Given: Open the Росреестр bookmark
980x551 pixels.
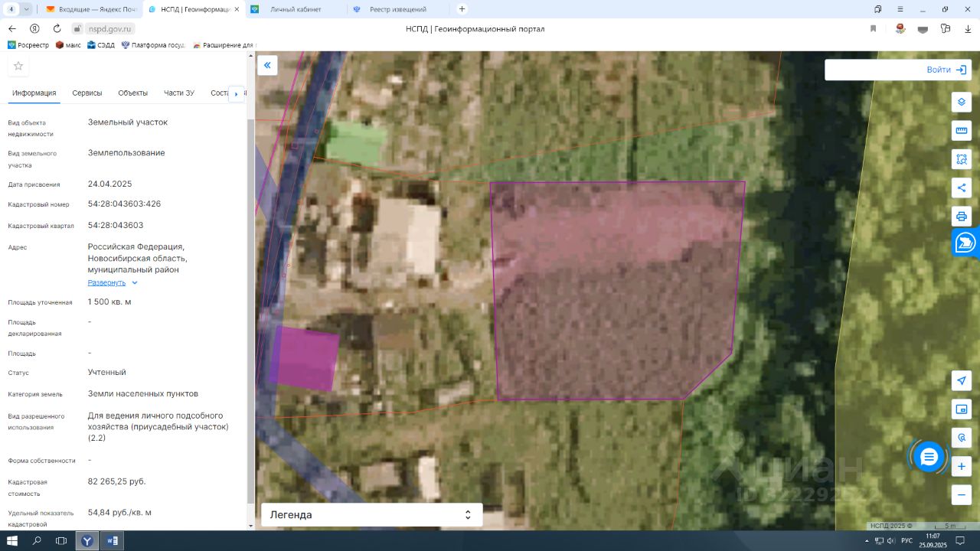Looking at the screenshot, I should [x=28, y=45].
